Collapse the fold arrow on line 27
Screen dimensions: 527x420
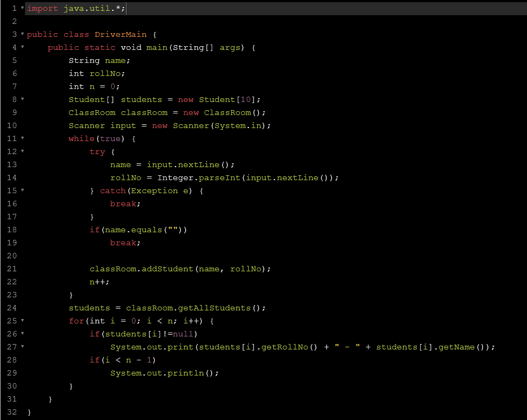pyautogui.click(x=22, y=347)
